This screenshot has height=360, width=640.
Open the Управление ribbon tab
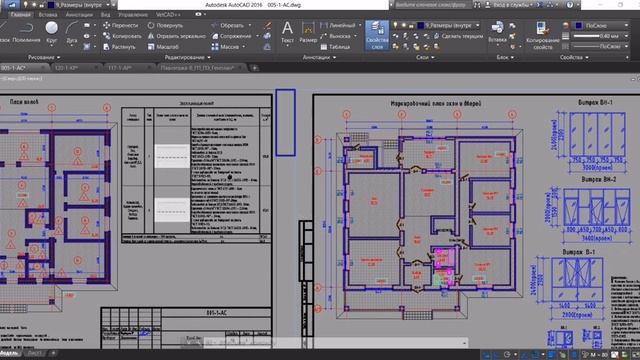[133, 15]
